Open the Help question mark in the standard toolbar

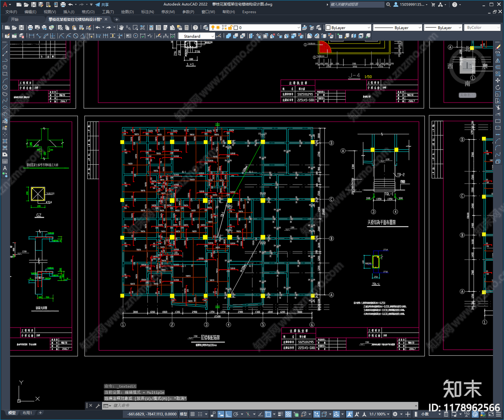point(196,28)
